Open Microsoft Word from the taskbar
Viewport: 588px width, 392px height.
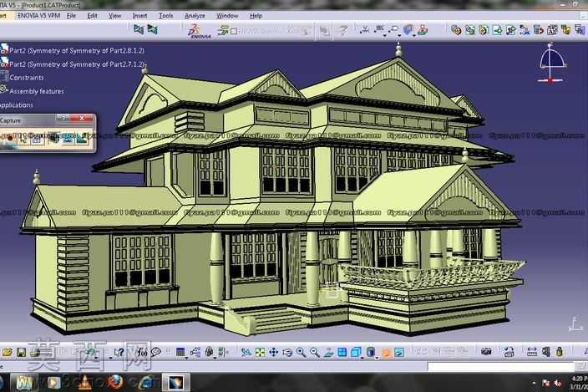pos(24,382)
